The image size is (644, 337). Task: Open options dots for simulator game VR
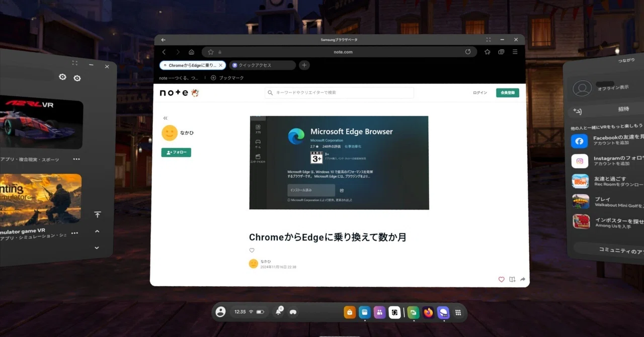[74, 233]
